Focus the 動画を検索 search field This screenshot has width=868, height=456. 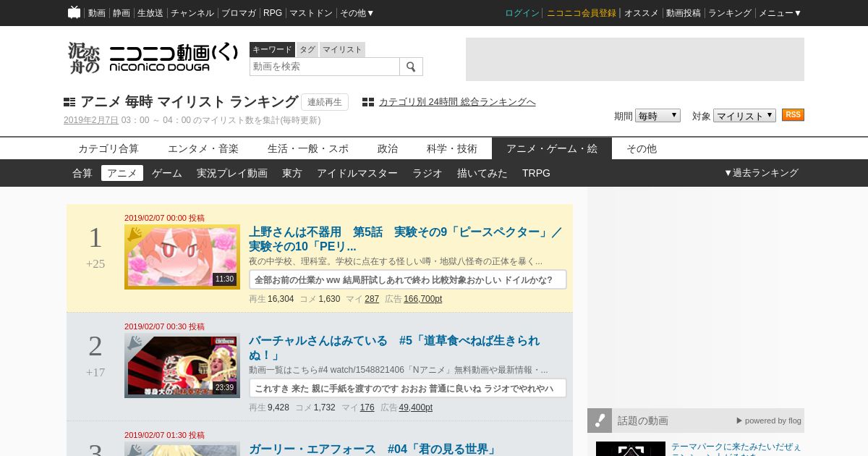325,67
